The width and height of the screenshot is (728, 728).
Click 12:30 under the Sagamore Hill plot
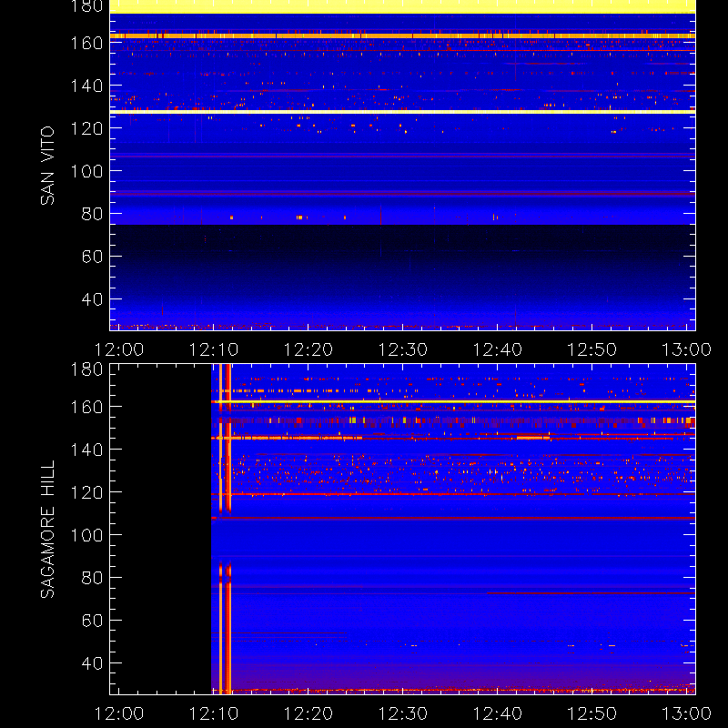[x=402, y=713]
